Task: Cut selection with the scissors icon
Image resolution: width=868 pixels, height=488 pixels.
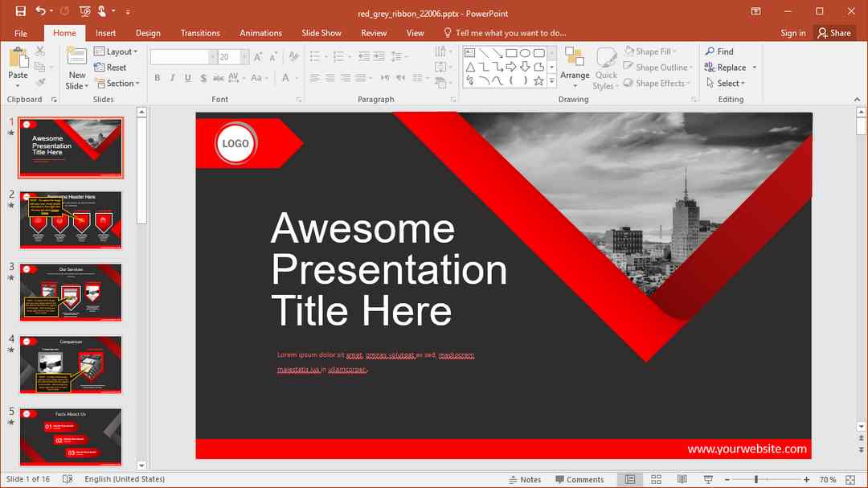Action: (x=40, y=51)
